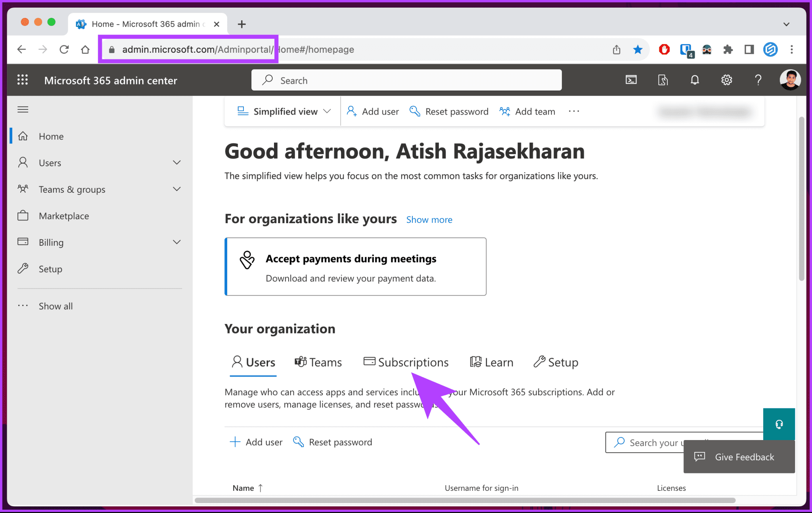Expand the Billing section in the sidebar
This screenshot has width=812, height=513.
coord(176,242)
